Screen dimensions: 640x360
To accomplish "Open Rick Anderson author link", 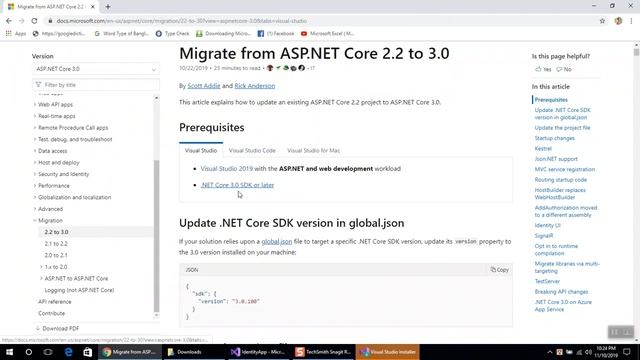I will coord(255,86).
